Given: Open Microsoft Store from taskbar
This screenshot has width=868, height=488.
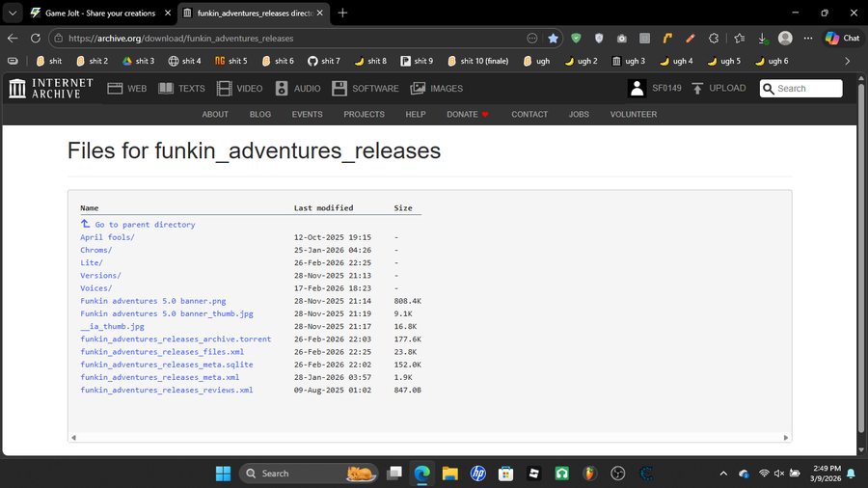Looking at the screenshot, I should (x=505, y=474).
